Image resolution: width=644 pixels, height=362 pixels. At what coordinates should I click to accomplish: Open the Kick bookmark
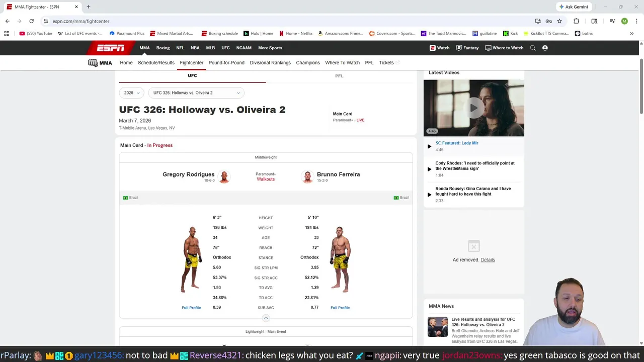[510, 34]
